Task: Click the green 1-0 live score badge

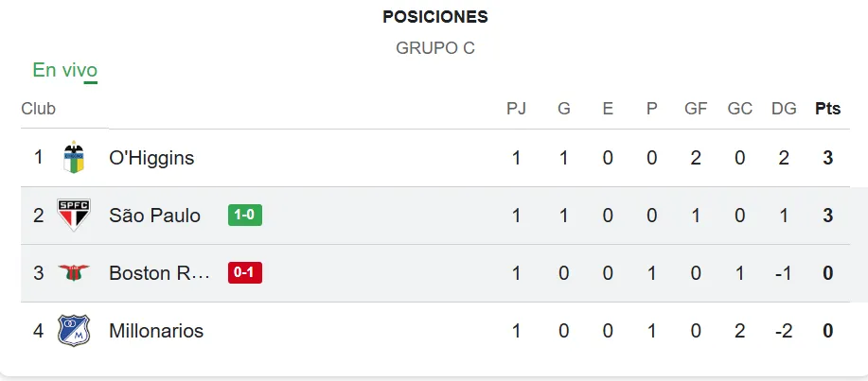Action: 245,216
